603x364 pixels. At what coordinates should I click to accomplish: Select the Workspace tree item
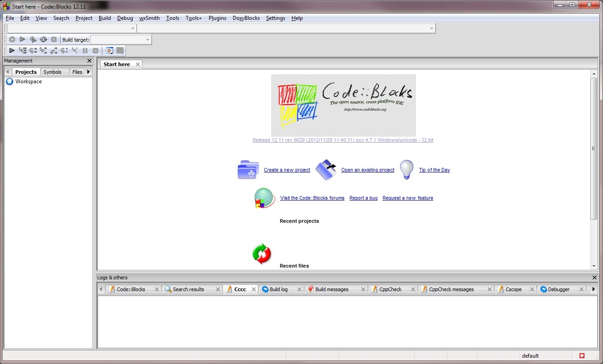pos(29,81)
